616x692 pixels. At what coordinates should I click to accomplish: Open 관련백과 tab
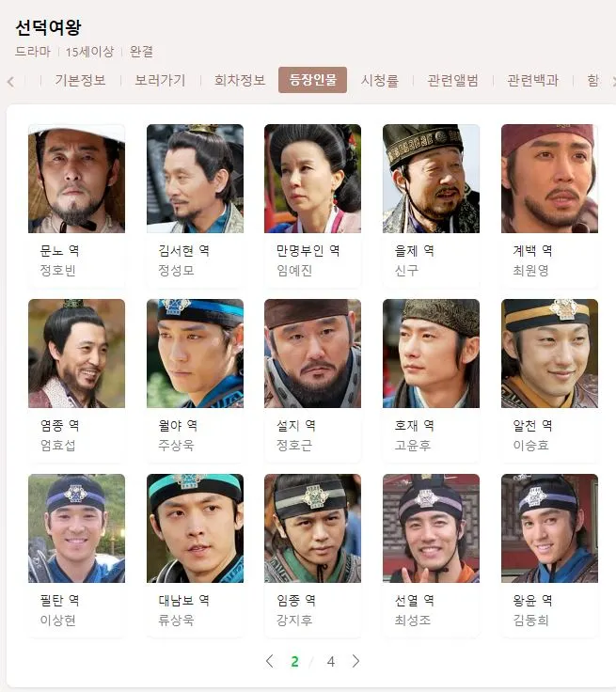click(532, 80)
